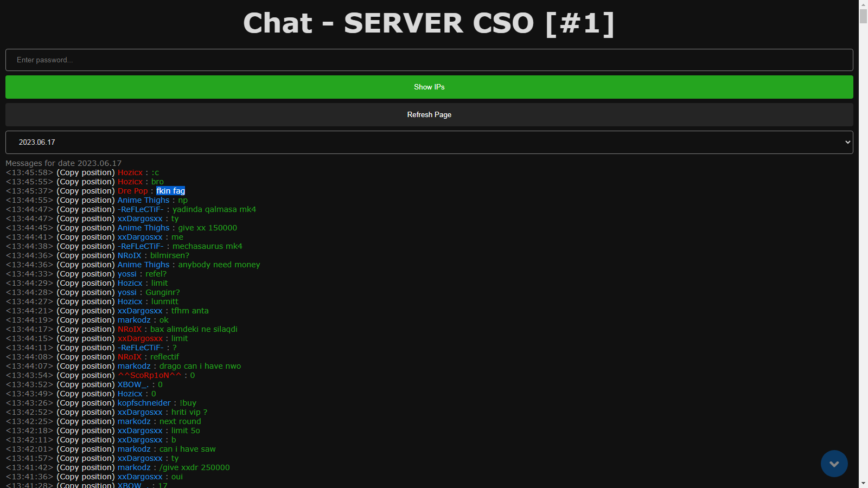Click the vertical scrollbar thumb
Screen dimensions: 868x488
[x=863, y=16]
